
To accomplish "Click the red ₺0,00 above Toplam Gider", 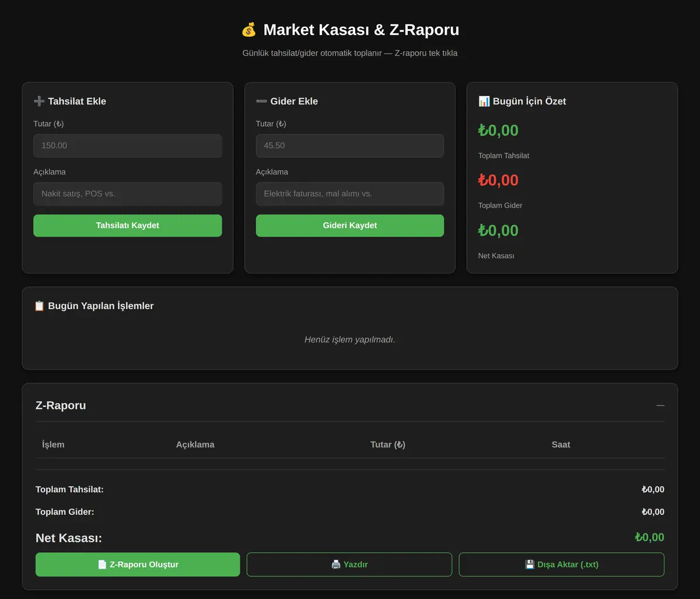I will click(498, 180).
